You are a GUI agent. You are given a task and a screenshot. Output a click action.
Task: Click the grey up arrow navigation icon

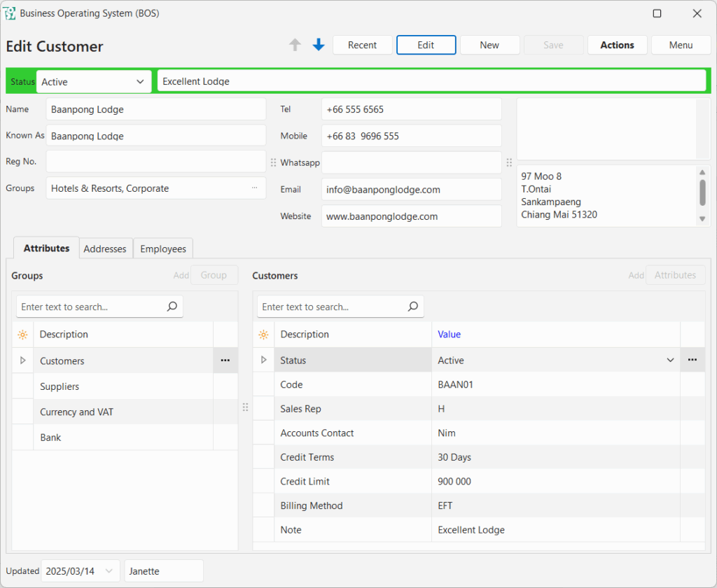295,45
